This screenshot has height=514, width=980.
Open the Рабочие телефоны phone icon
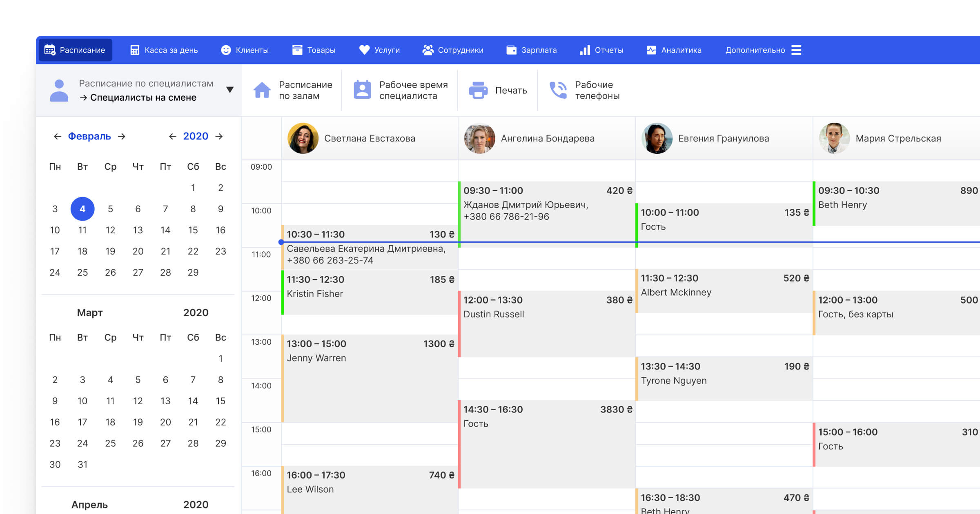coord(558,90)
